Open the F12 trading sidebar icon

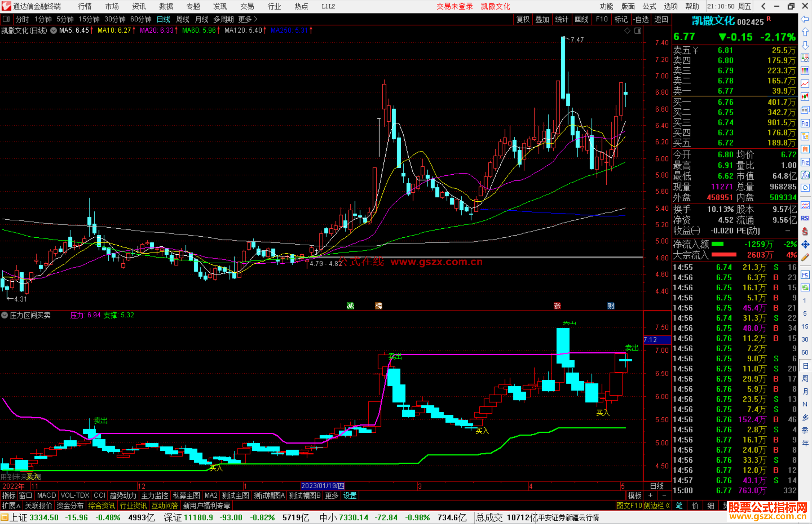(805, 162)
